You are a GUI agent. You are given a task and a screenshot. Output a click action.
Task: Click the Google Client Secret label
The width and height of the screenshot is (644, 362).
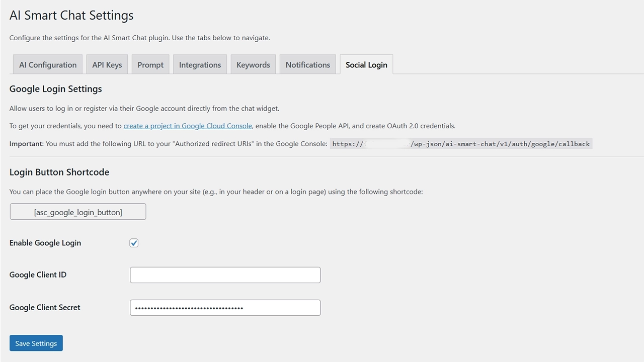[45, 308]
